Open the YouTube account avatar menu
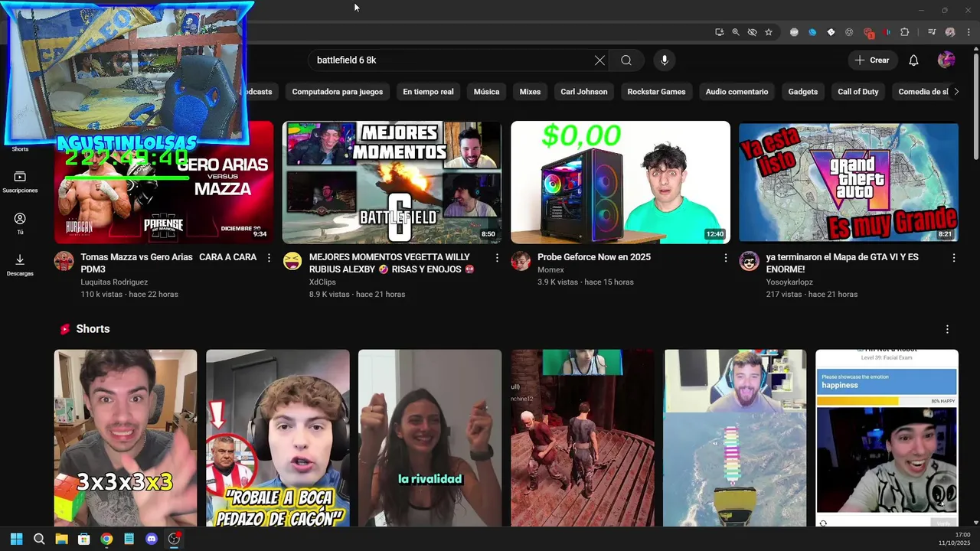Viewport: 980px width, 551px height. click(x=946, y=60)
